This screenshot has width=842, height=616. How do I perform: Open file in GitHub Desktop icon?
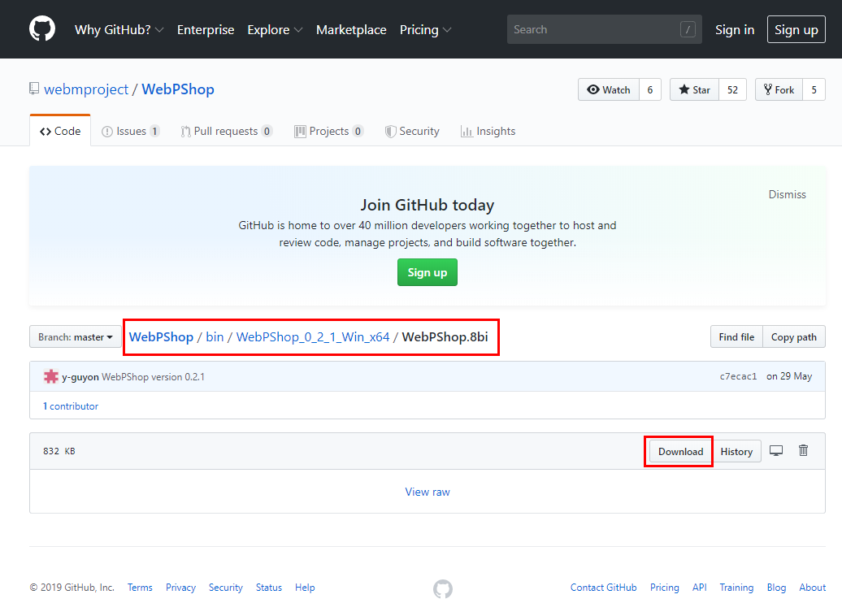pos(776,450)
